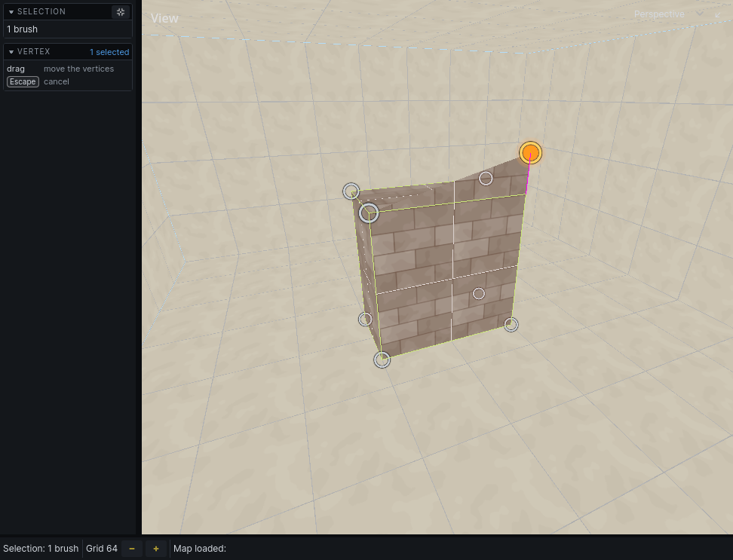Click the "cancel" label next to Escape

click(57, 81)
